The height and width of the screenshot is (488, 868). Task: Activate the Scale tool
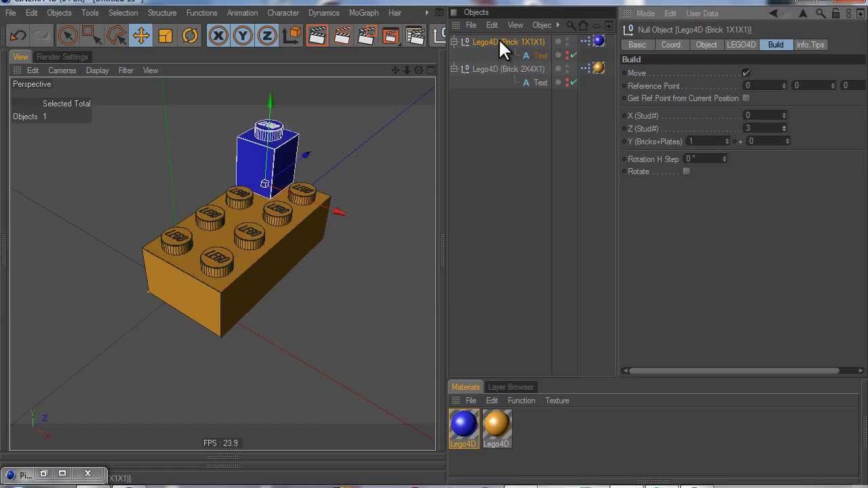click(x=165, y=35)
